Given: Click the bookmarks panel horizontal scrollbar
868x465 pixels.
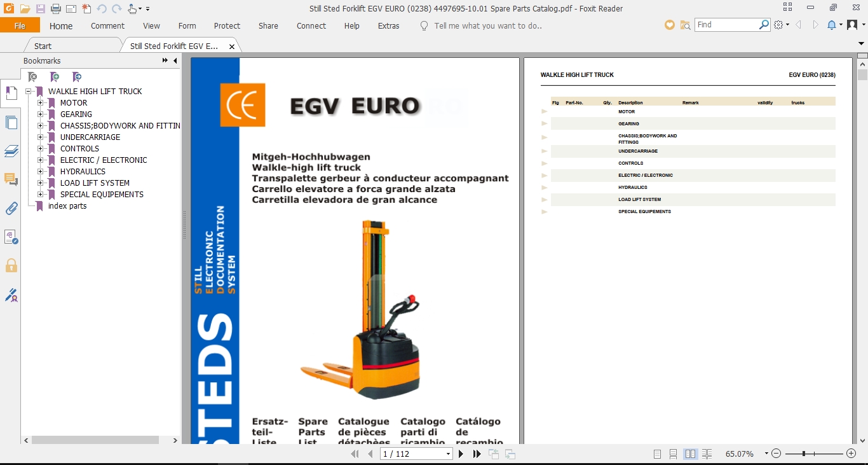Looking at the screenshot, I should point(95,440).
